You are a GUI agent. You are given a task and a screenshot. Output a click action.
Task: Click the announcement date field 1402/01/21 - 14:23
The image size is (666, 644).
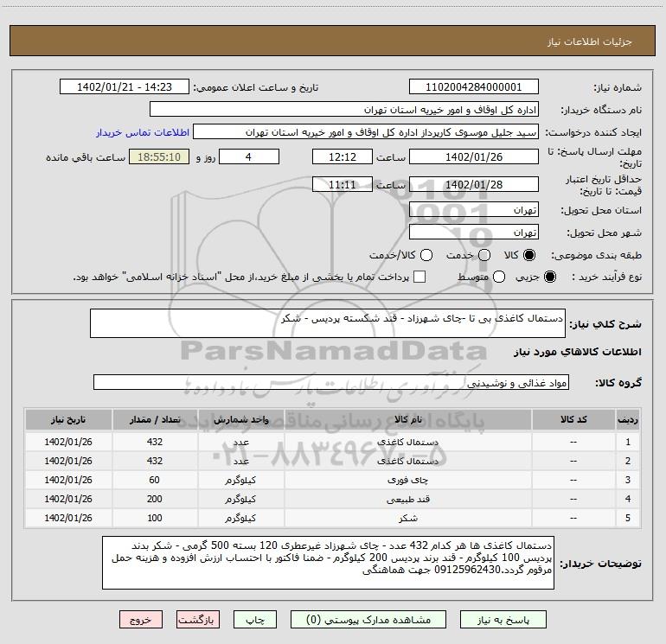point(125,87)
